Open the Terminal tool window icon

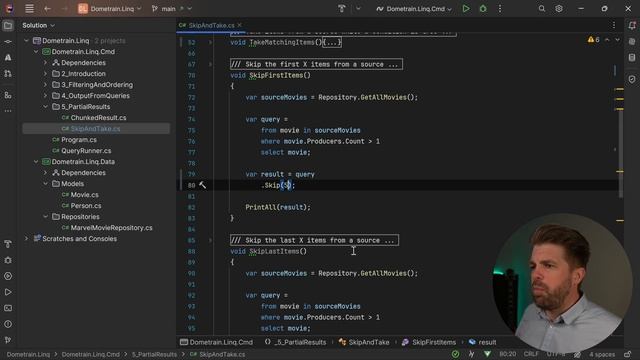click(8, 308)
